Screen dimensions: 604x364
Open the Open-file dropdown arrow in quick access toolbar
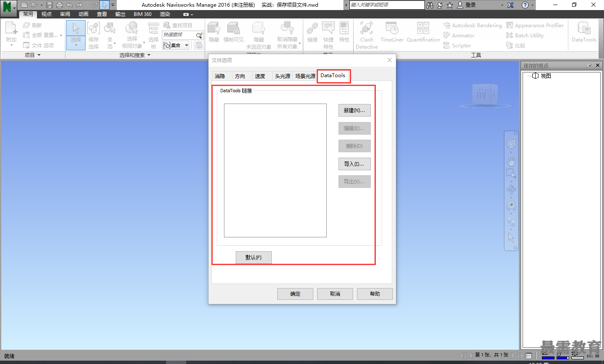click(41, 5)
